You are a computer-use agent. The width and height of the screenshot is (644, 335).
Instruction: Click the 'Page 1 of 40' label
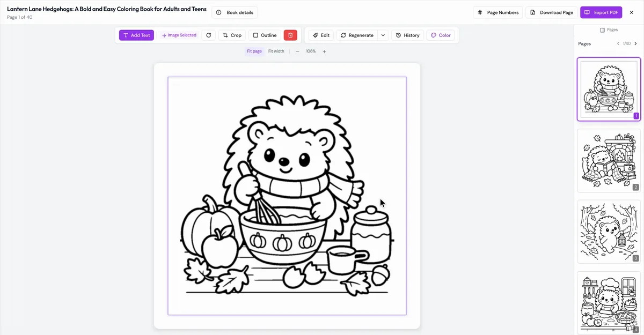coord(20,17)
